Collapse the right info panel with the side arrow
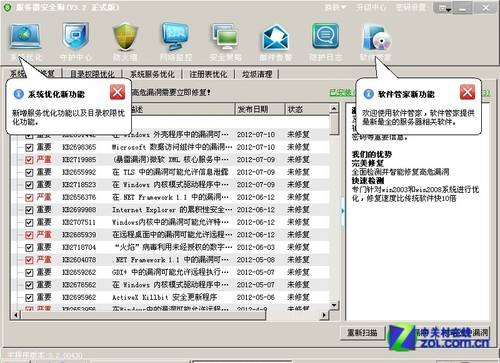The image size is (500, 363). click(x=342, y=211)
